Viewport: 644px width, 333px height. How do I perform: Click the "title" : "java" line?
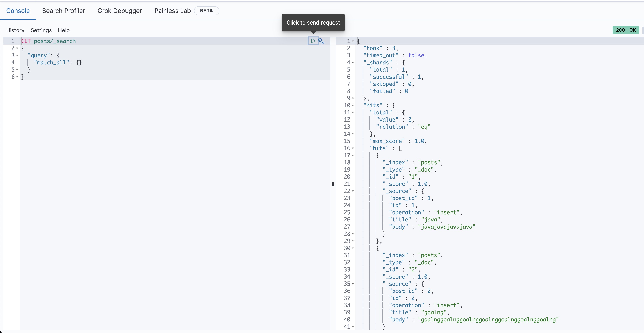(x=416, y=220)
